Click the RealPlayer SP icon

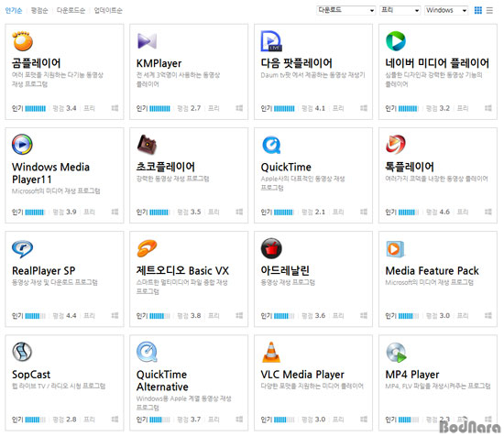pyautogui.click(x=22, y=248)
